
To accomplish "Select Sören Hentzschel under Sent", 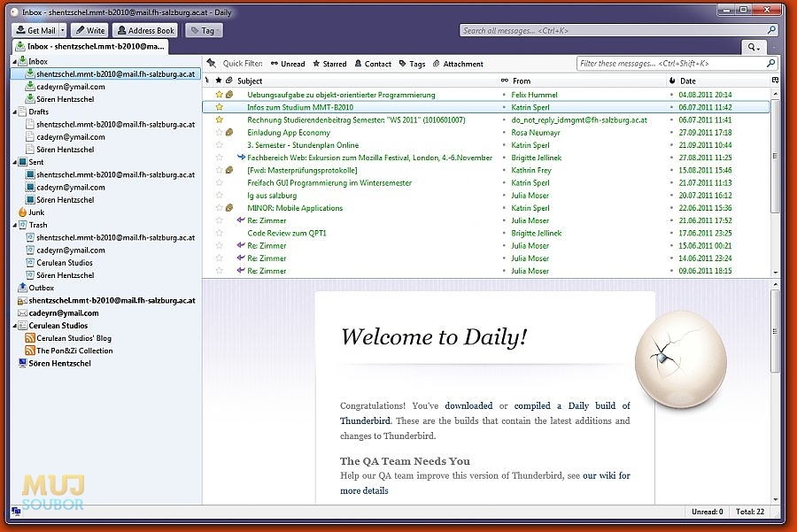I will tap(65, 200).
